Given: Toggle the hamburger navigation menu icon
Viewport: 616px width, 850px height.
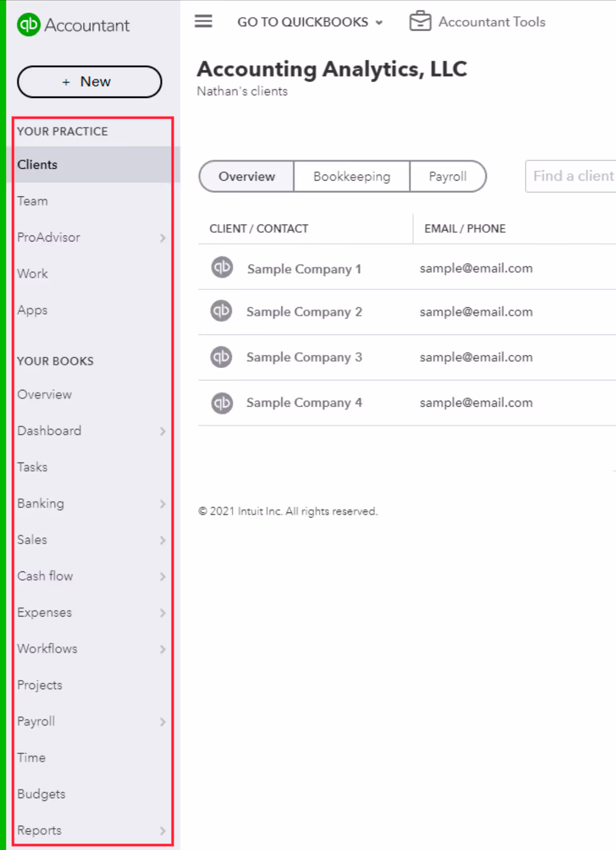Looking at the screenshot, I should click(x=203, y=21).
